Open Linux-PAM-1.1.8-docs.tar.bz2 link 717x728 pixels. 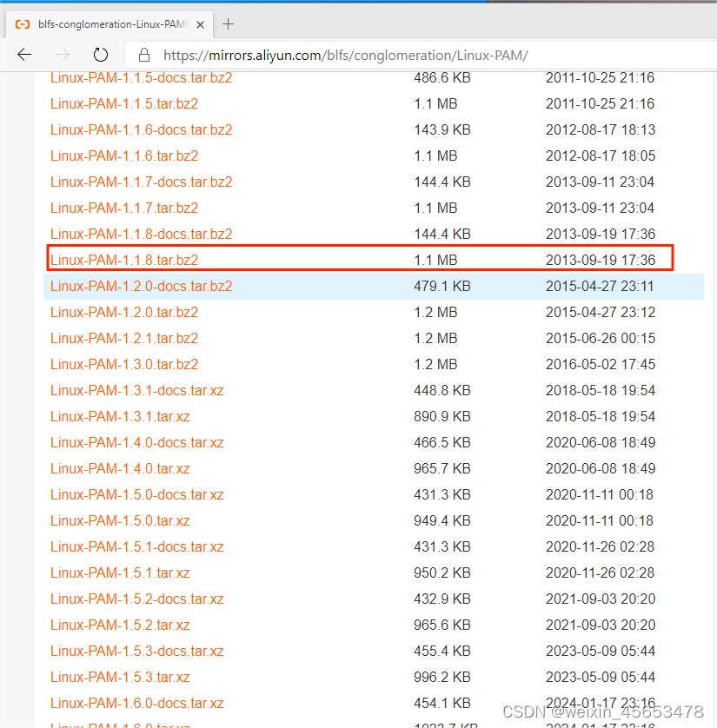click(x=141, y=234)
